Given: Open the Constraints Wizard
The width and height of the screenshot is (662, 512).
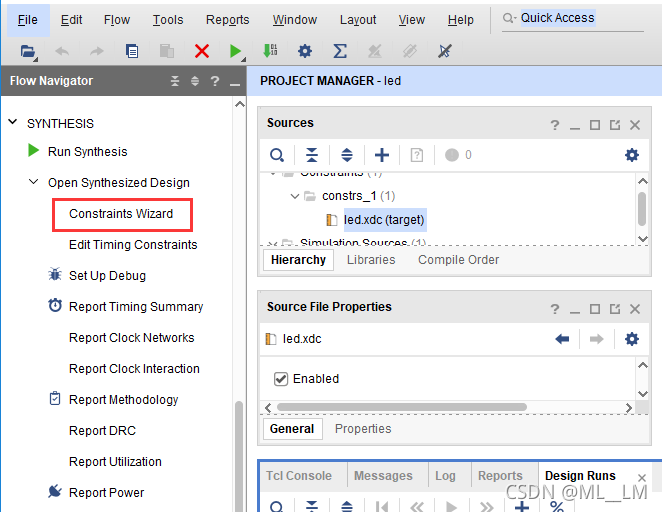Looking at the screenshot, I should [121, 214].
